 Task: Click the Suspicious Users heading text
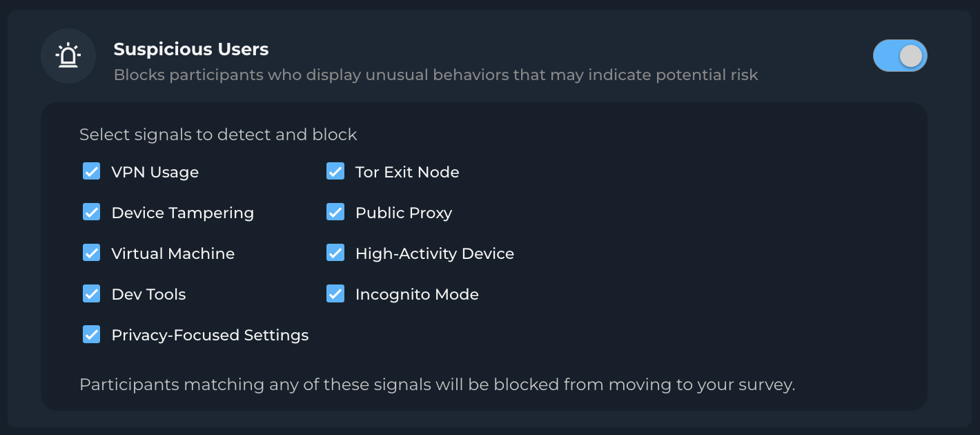coord(191,50)
